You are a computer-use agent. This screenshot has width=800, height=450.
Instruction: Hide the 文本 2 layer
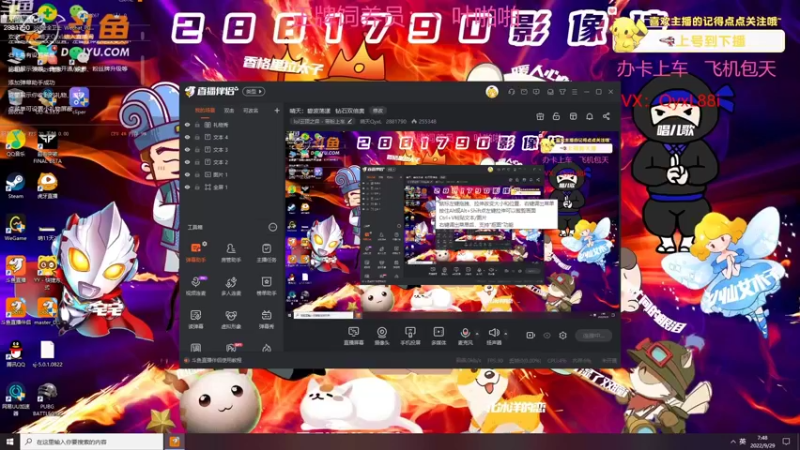[x=187, y=162]
